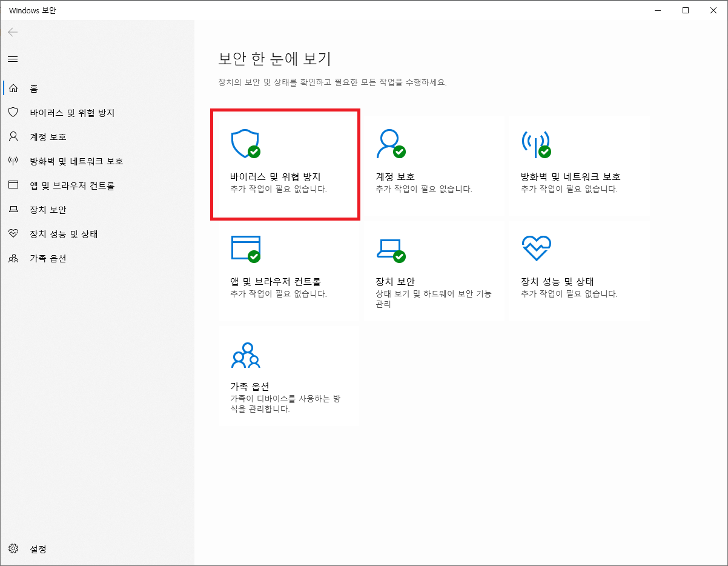Click the antenna icon for 방화벽 in sidebar
Screen dimensions: 728x566
[13, 161]
